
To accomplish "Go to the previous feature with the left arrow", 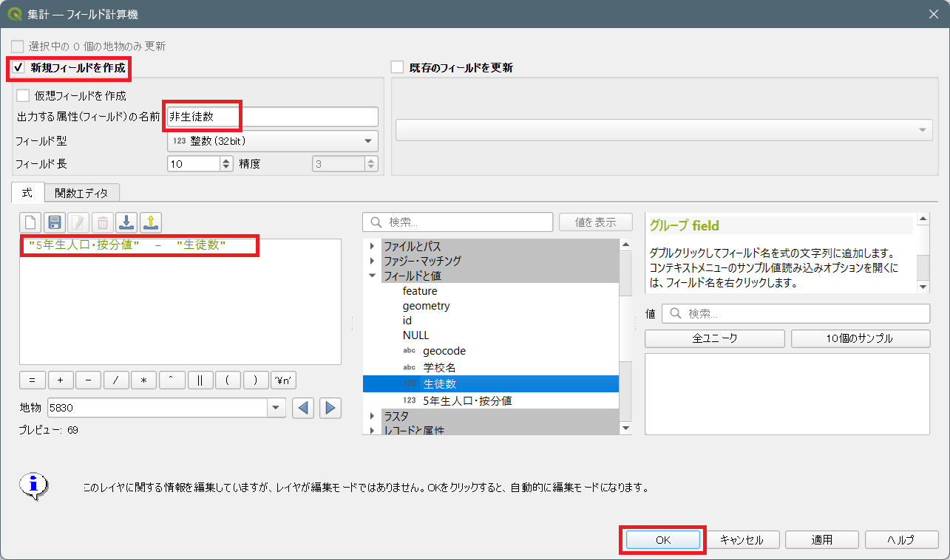I will [x=304, y=407].
